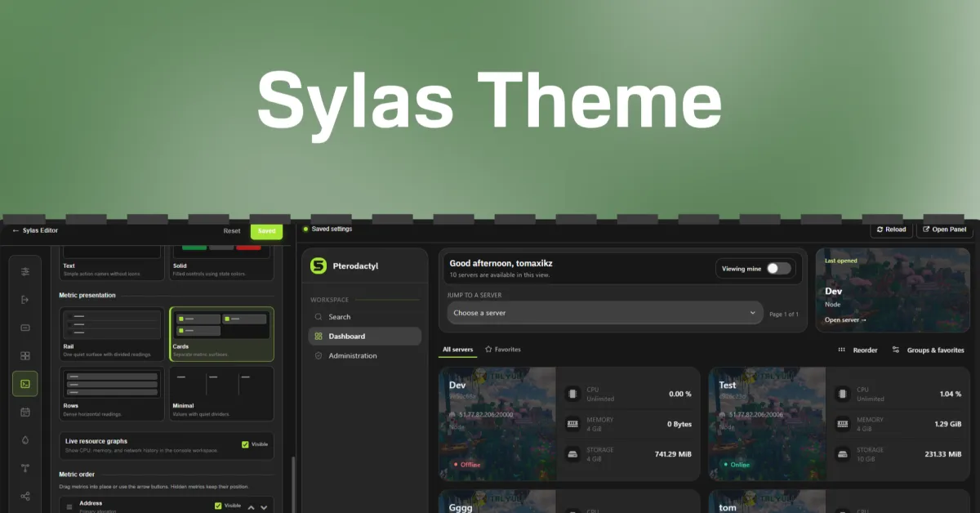
Task: Open the login/exit arrow section in editor sidebar
Action: [25, 300]
